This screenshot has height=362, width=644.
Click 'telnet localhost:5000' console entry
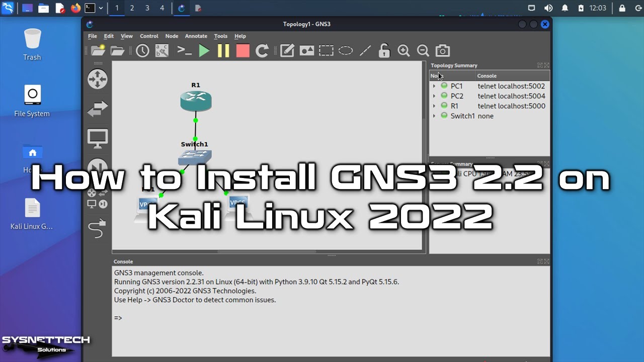click(x=511, y=106)
